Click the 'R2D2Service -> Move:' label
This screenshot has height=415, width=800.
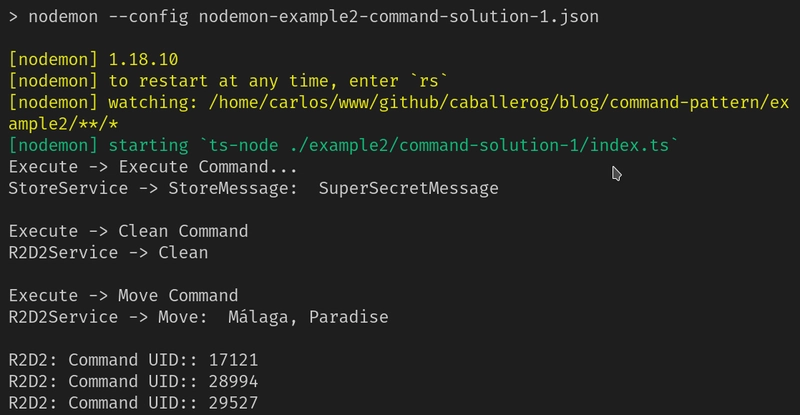point(108,317)
